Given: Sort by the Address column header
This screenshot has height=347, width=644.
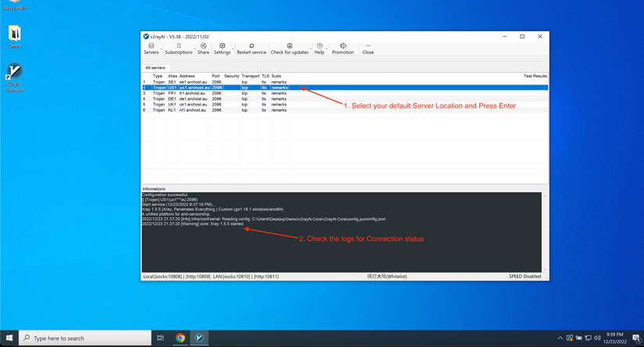Looking at the screenshot, I should point(187,76).
